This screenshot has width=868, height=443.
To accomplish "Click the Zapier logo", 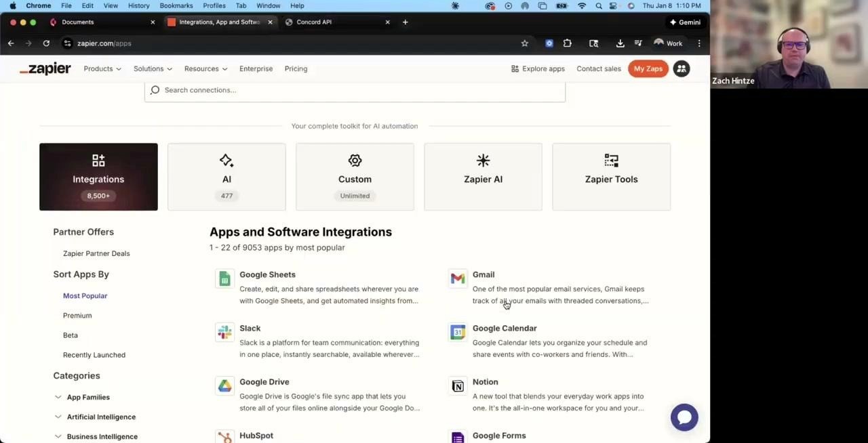I will (45, 68).
